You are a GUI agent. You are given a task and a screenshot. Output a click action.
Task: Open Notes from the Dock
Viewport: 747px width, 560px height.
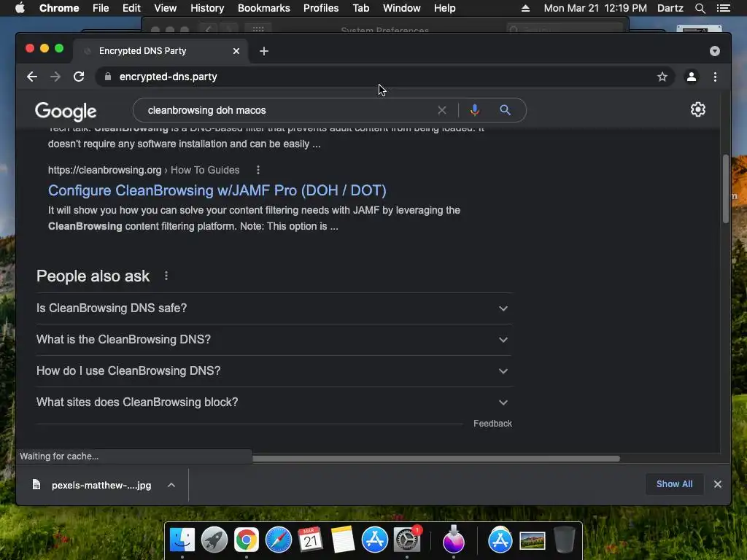343,540
